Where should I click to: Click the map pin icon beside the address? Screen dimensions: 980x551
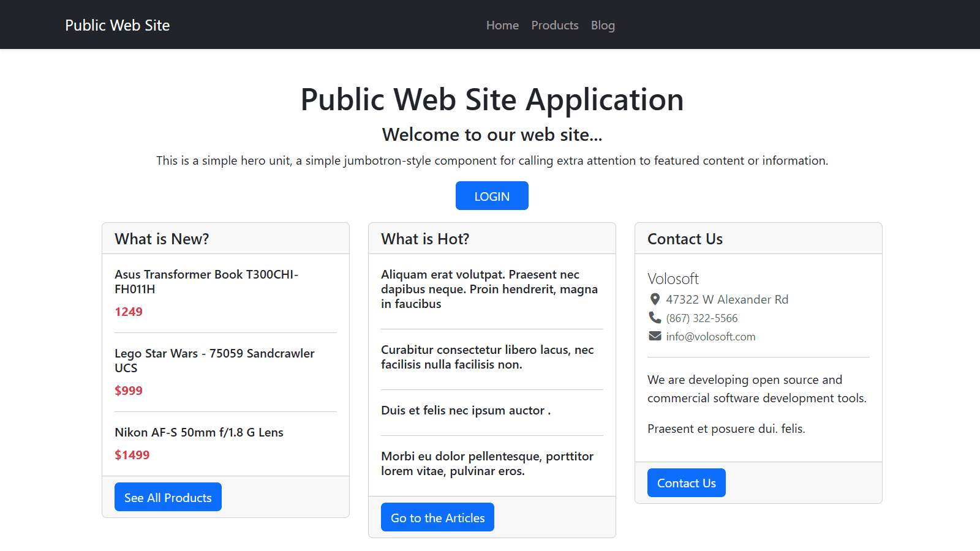point(655,299)
